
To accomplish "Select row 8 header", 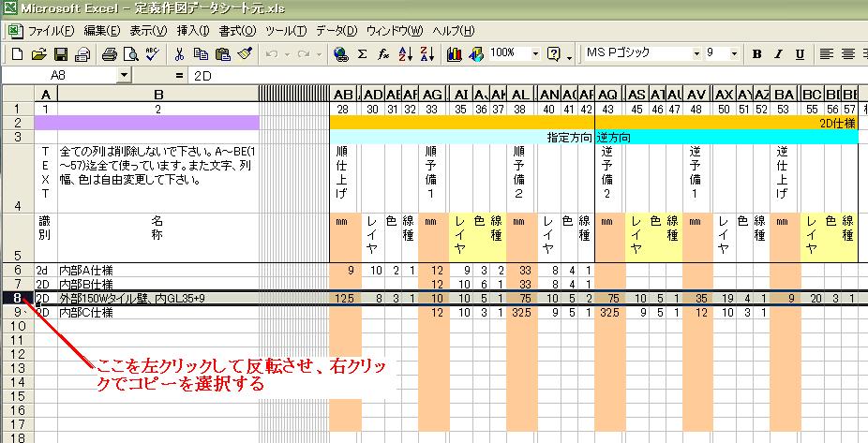I will tap(16, 299).
